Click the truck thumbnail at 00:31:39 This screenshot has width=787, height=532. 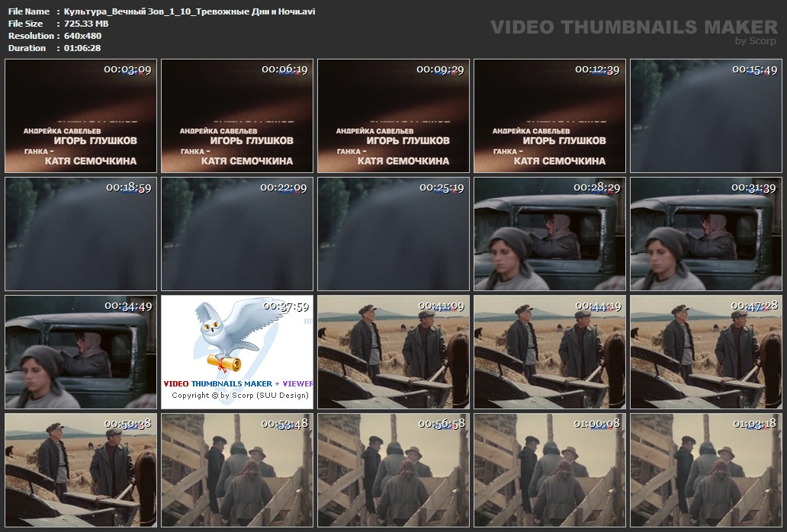705,234
